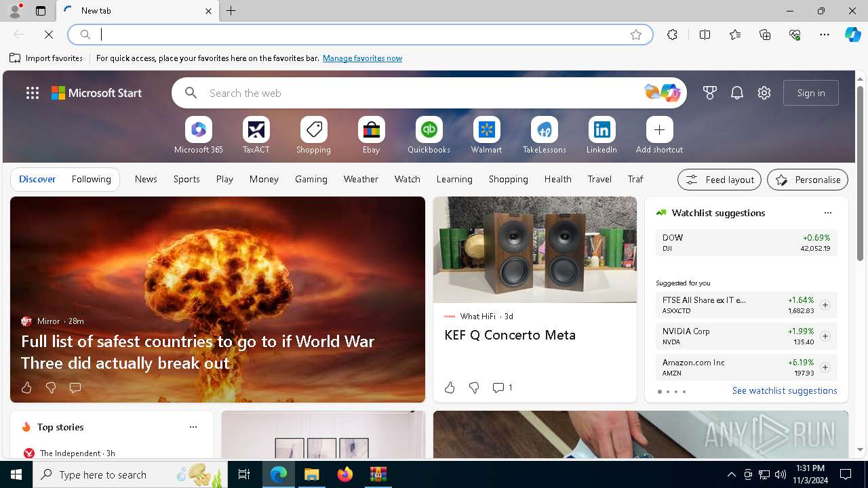Viewport: 868px width, 488px height.
Task: Open the Copilot sidebar button
Action: (852, 35)
